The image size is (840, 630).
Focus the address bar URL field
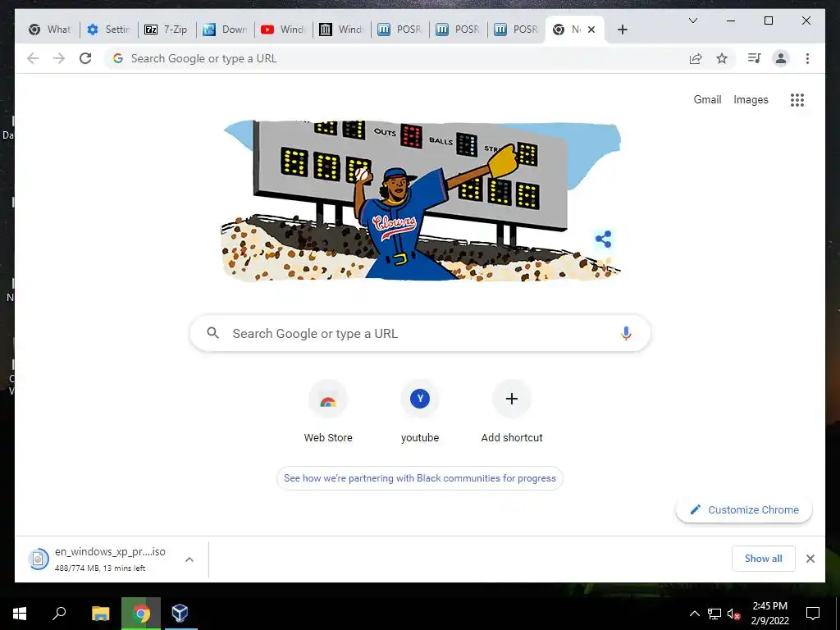[x=395, y=58]
